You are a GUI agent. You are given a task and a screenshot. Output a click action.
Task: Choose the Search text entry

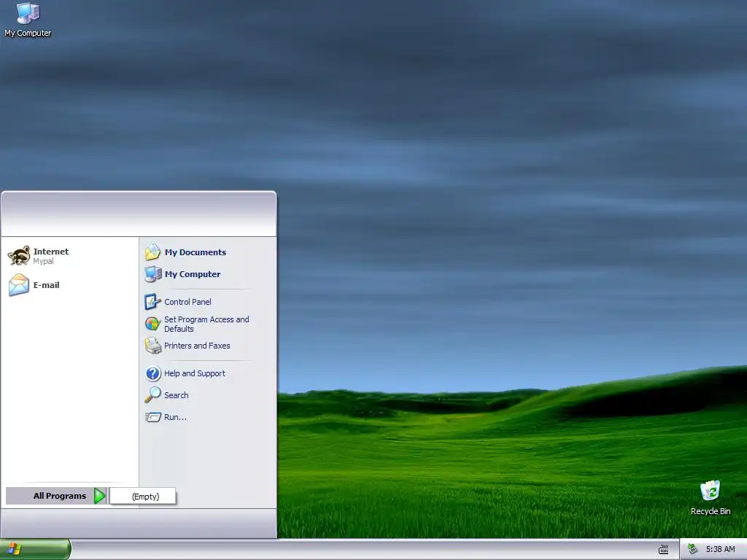tap(177, 394)
